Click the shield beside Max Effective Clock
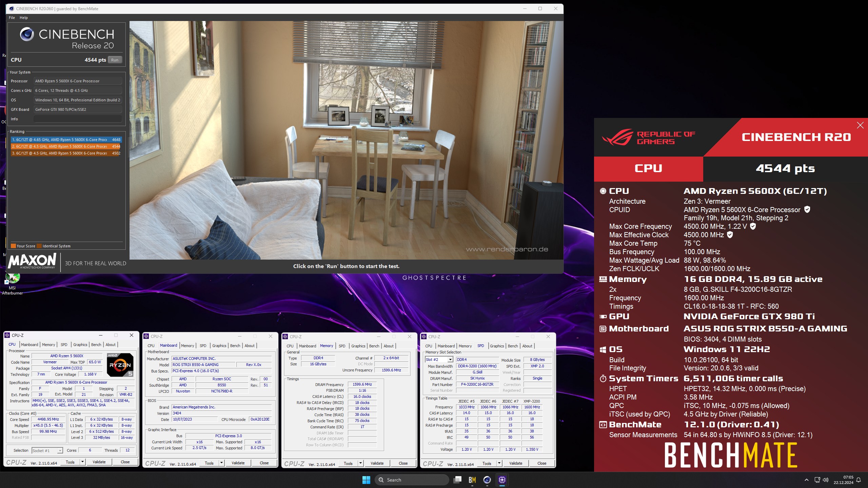 (x=730, y=235)
